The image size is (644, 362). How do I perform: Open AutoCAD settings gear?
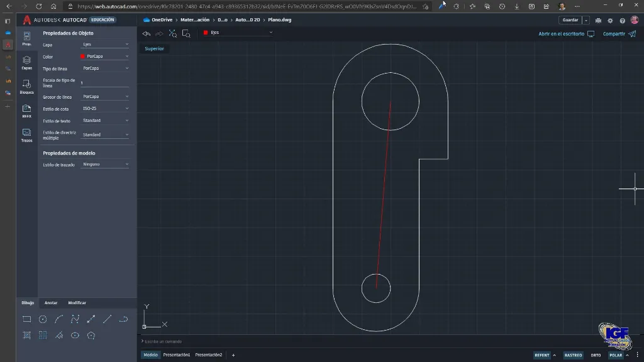pos(610,20)
